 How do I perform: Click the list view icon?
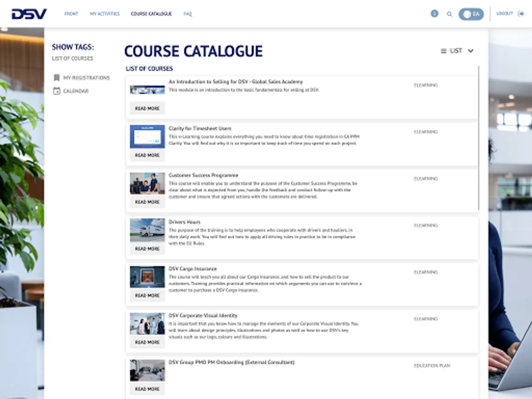[443, 51]
